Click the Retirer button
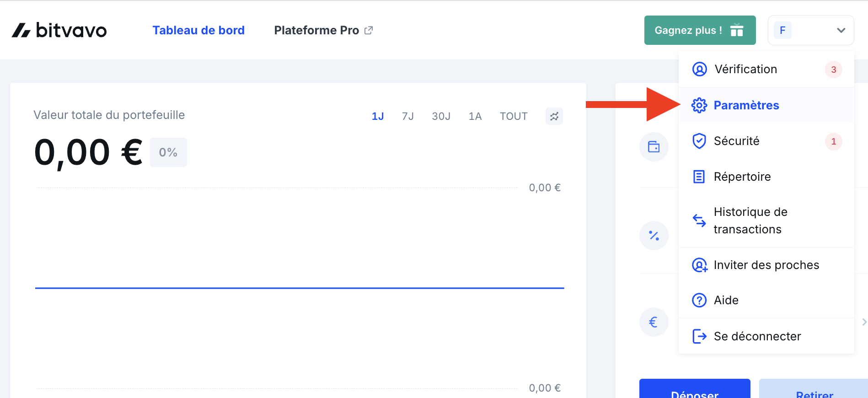The image size is (868, 398). [x=814, y=388]
